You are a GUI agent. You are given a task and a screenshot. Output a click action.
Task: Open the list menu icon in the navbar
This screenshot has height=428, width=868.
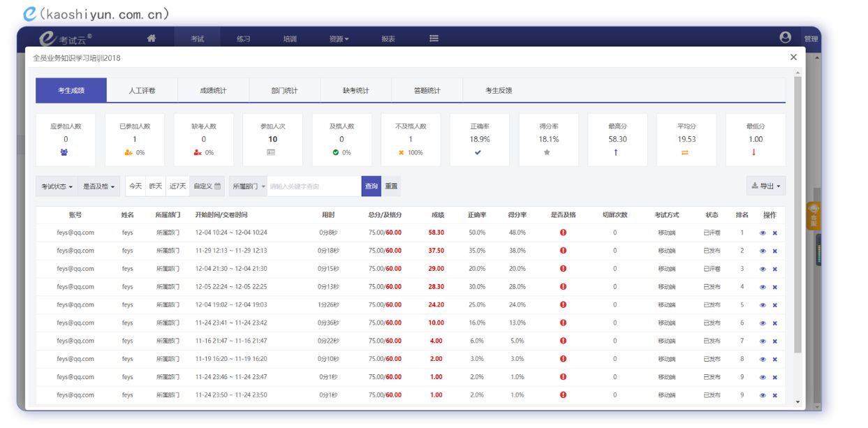(434, 38)
